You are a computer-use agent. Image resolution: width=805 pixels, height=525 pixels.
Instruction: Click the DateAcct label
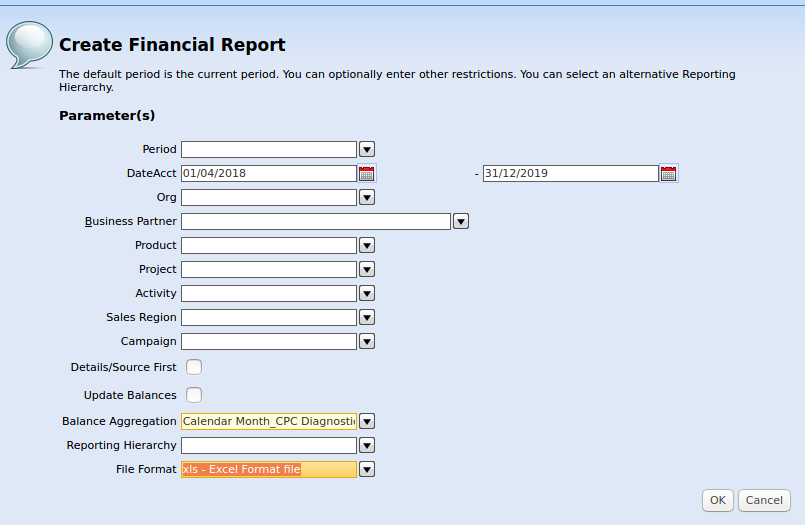[151, 173]
